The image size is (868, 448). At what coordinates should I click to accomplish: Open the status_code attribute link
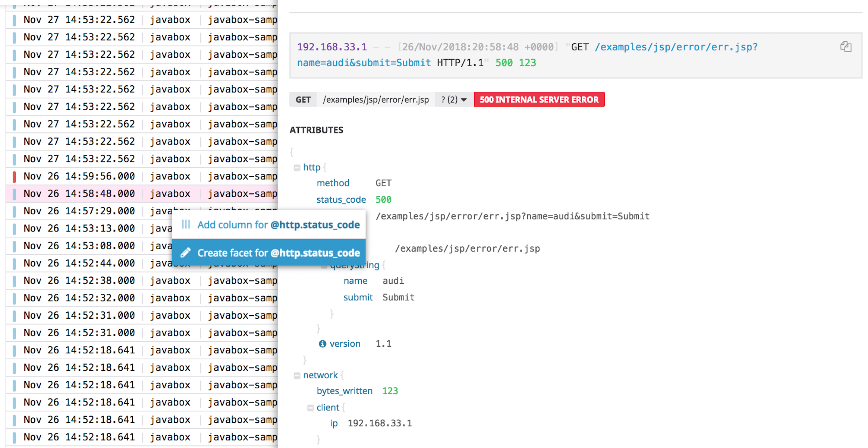pos(341,199)
